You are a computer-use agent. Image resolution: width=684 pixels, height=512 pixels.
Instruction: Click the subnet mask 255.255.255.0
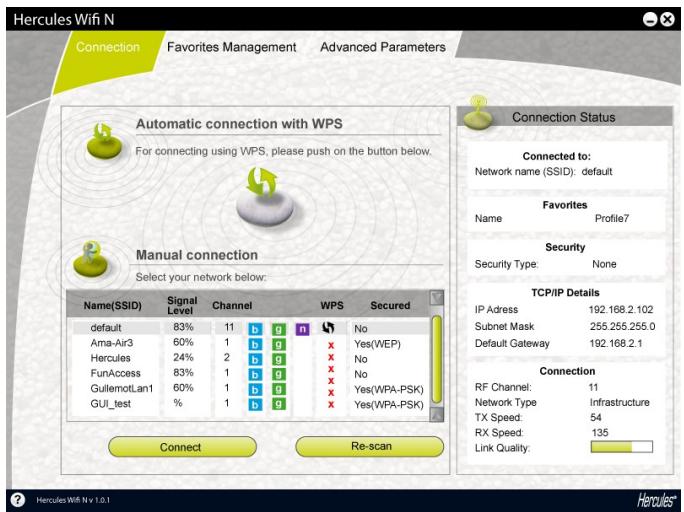click(x=622, y=327)
